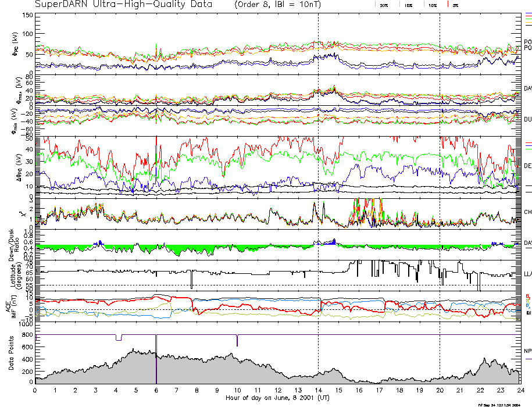Screen dimensions: 532x407
Task: Click the hour 0 tick label on x-axis
Action: click(35, 391)
